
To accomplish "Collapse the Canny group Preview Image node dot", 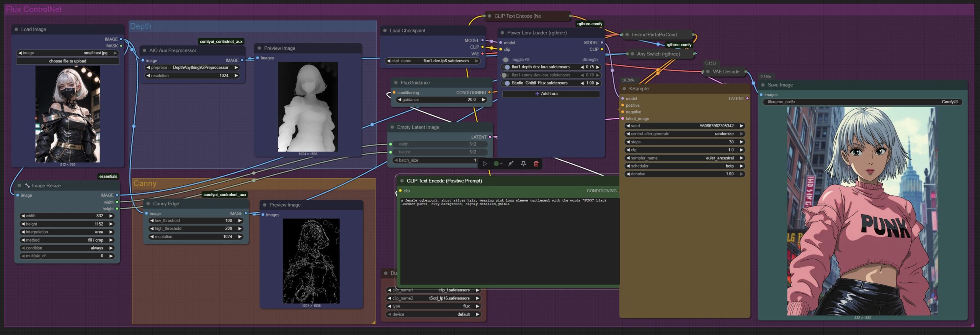I will (264, 205).
